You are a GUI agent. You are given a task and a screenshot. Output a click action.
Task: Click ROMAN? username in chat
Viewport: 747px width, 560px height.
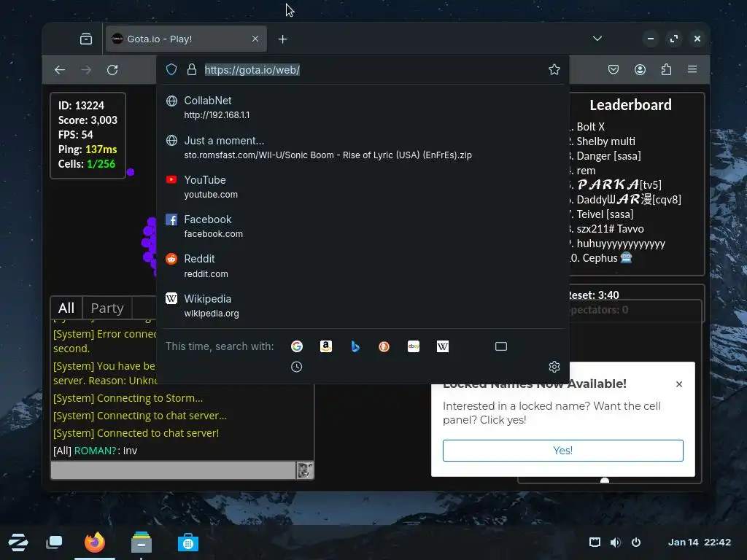(96, 451)
